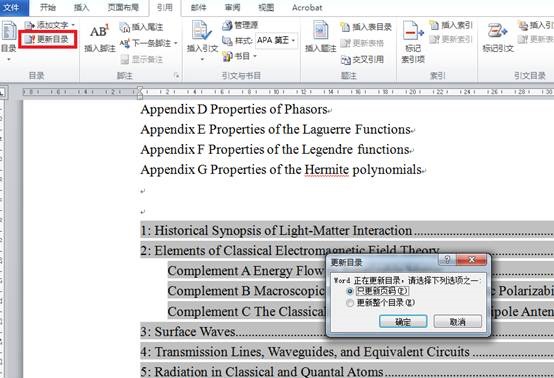Click 插入表目录 (Insert Table of Figures)

coord(366,27)
